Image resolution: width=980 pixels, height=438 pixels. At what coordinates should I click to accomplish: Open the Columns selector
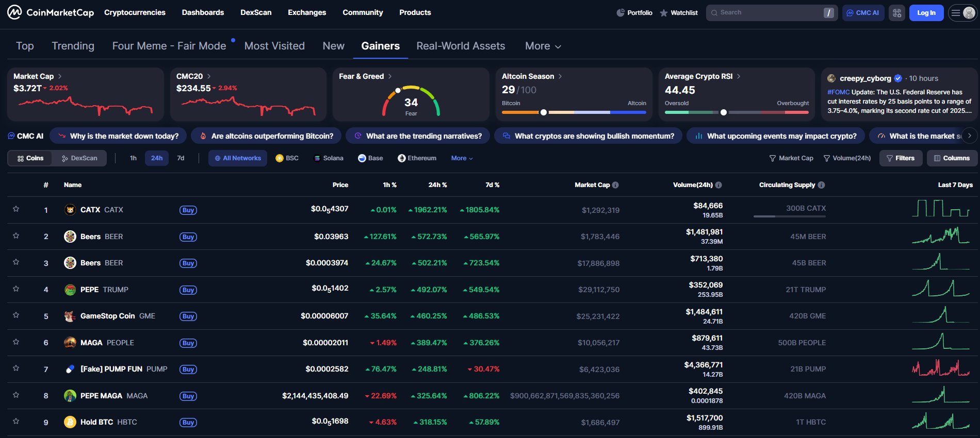pyautogui.click(x=952, y=158)
